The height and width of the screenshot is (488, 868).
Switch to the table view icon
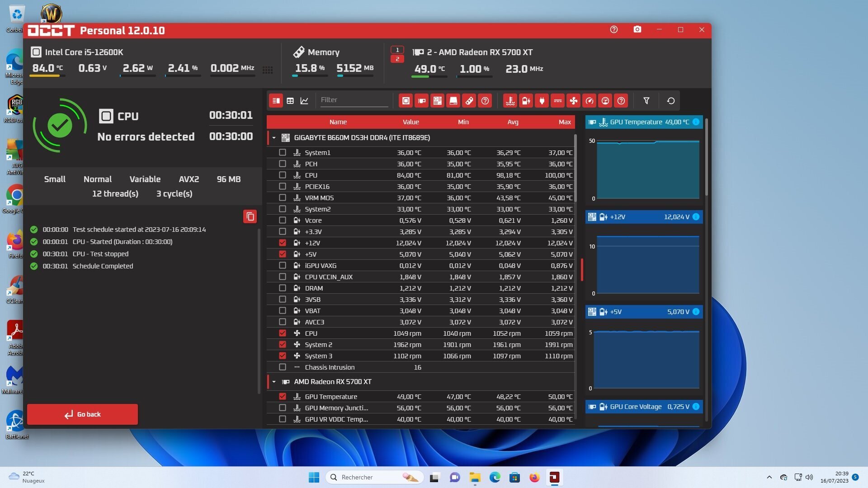coord(290,101)
